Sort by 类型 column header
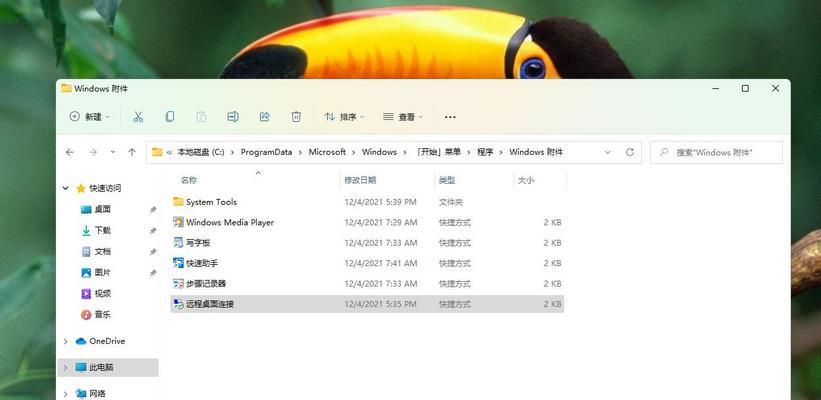Screen dimensions: 821x400 [447, 180]
